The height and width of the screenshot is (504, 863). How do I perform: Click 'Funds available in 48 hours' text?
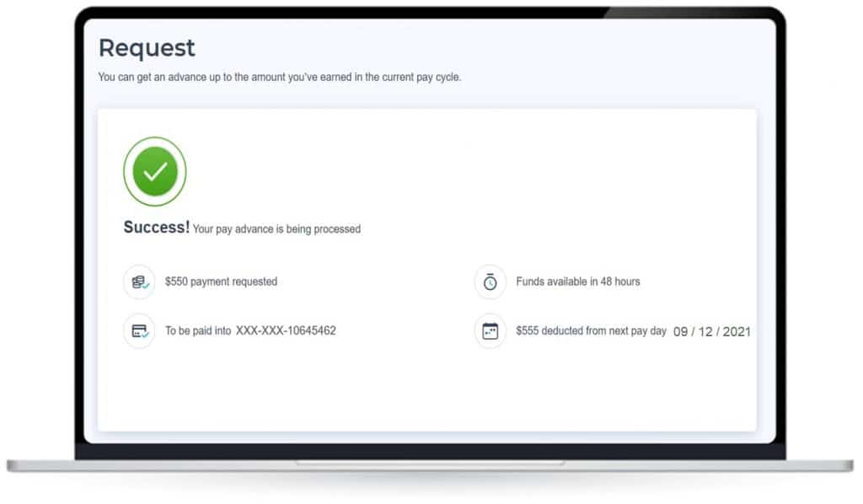coord(578,281)
